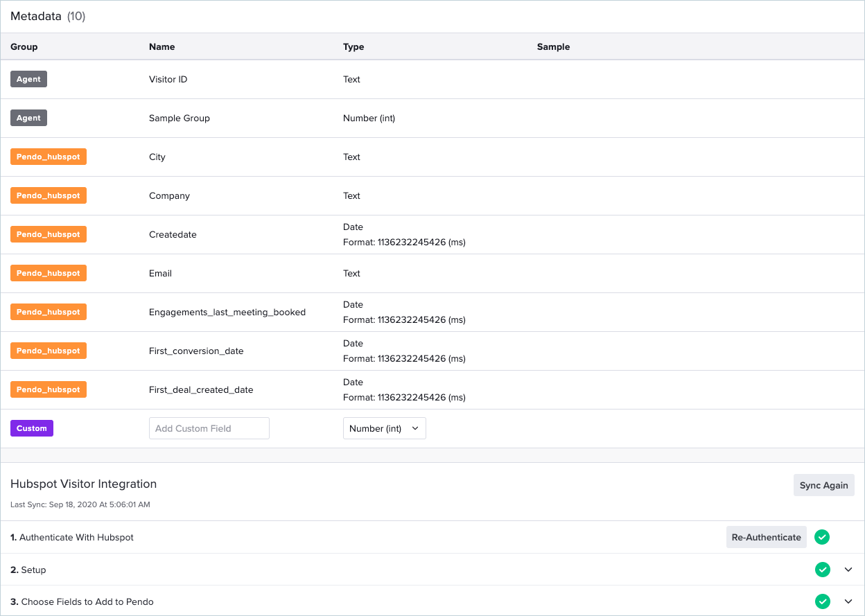Viewport: 865px width, 616px height.
Task: Click the Type column header
Action: click(x=353, y=47)
